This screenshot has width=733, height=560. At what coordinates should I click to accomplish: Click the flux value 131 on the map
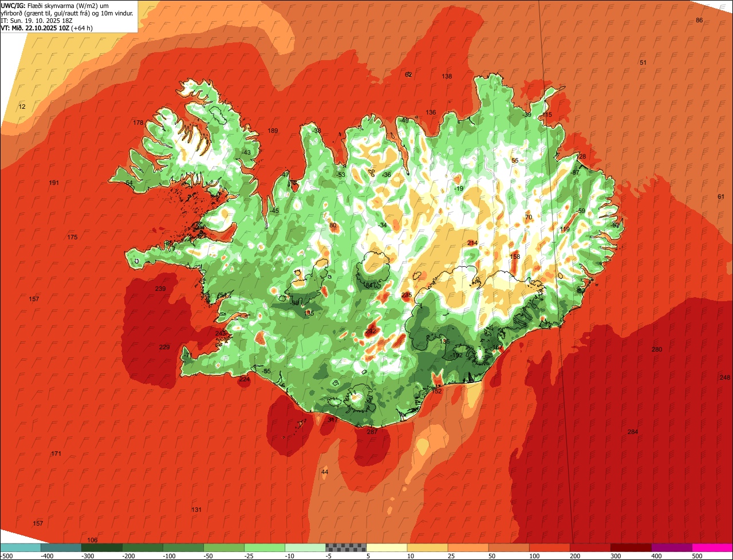click(x=196, y=510)
